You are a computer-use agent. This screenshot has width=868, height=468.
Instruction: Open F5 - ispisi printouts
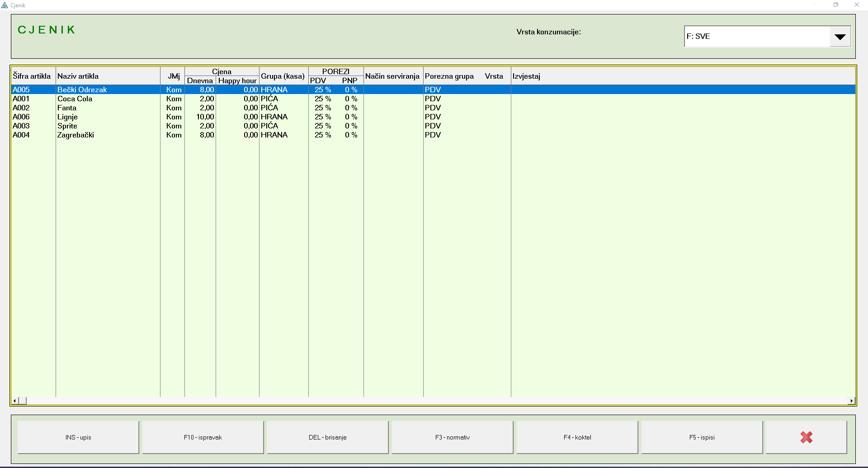point(702,437)
